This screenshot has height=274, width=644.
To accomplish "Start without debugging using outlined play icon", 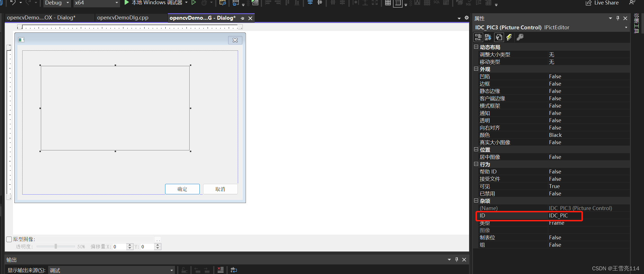I will click(194, 3).
